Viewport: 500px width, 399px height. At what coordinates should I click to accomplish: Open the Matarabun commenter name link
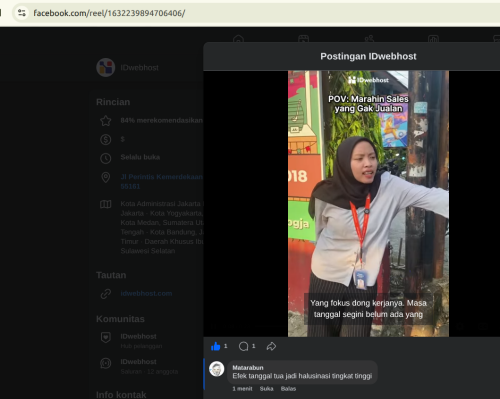248,367
